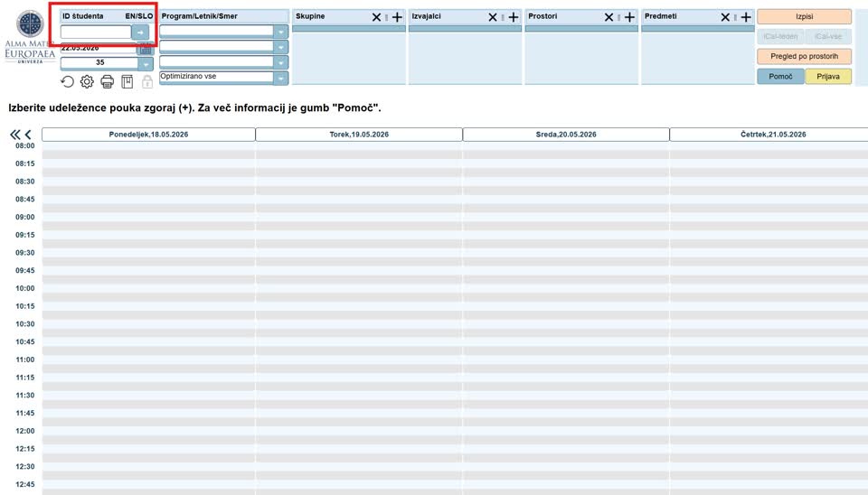Click the Skupine panel title
Image resolution: width=868 pixels, height=495 pixels.
pyautogui.click(x=310, y=16)
